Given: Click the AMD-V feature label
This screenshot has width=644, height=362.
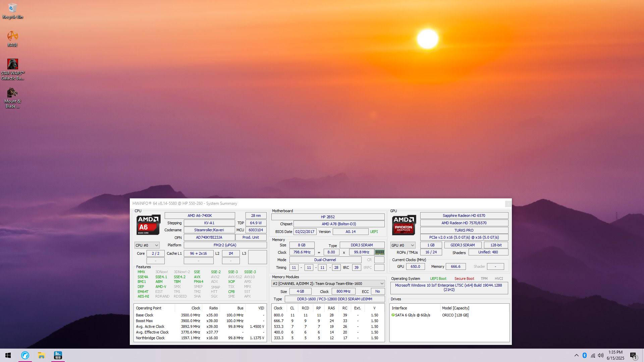Looking at the screenshot, I should coord(161,287).
